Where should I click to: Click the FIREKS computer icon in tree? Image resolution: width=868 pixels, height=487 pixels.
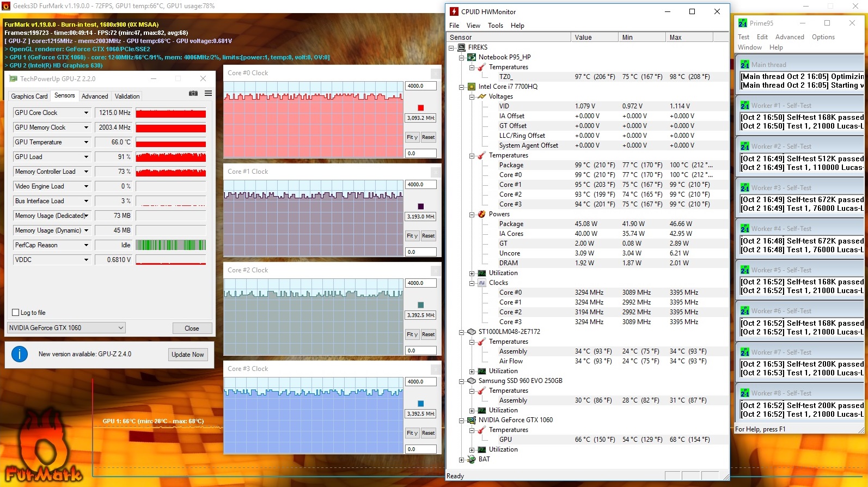461,47
